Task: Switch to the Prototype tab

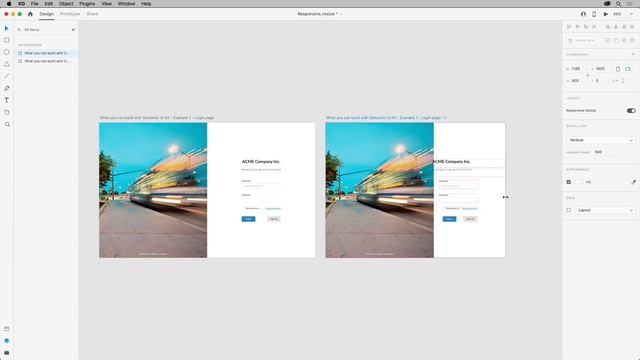Action: [70, 14]
